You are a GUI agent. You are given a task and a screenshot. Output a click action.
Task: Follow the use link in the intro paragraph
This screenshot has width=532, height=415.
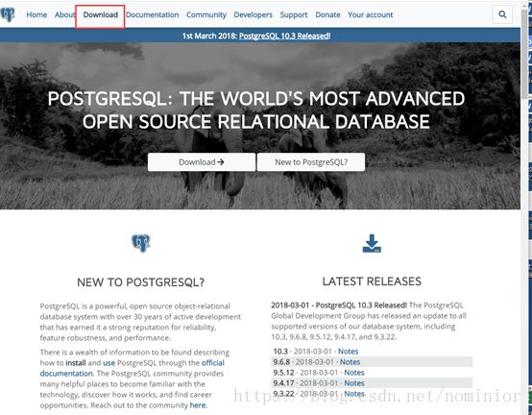click(x=109, y=363)
